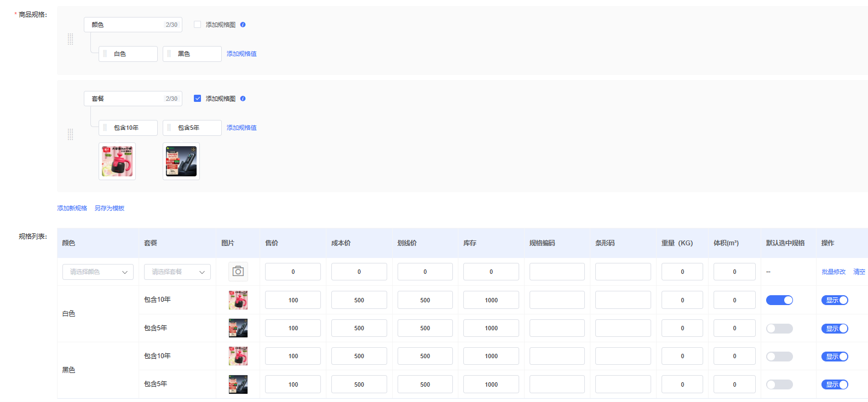Grab the drag handle of 套餐 spec group

point(70,134)
